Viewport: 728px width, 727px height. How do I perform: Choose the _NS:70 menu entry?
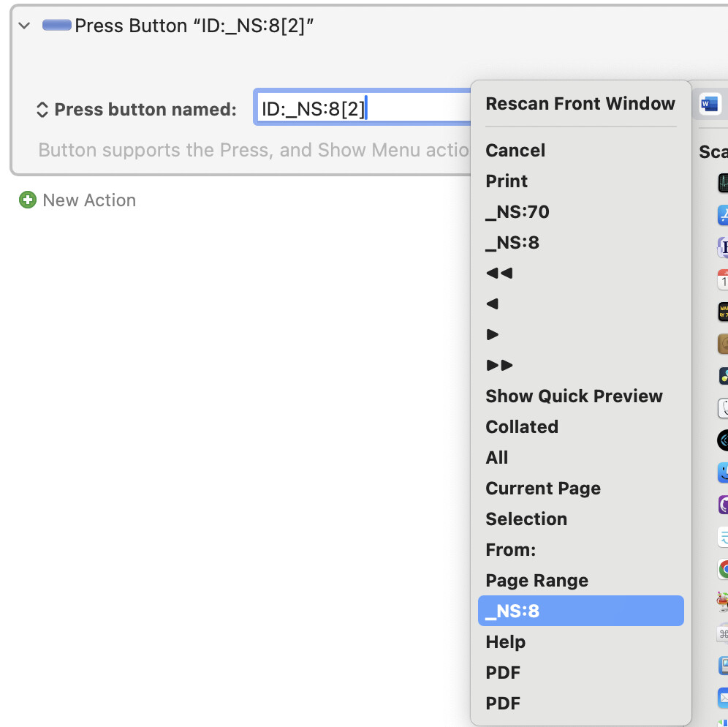click(x=517, y=212)
